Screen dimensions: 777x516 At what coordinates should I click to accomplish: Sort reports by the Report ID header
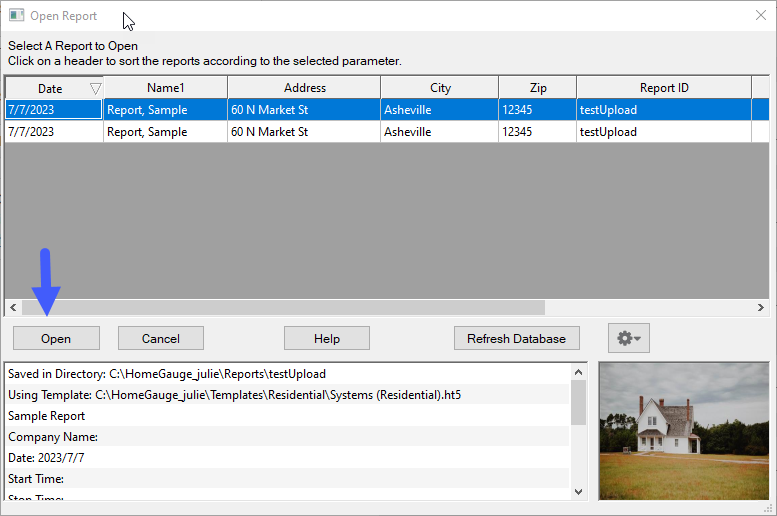[x=664, y=88]
